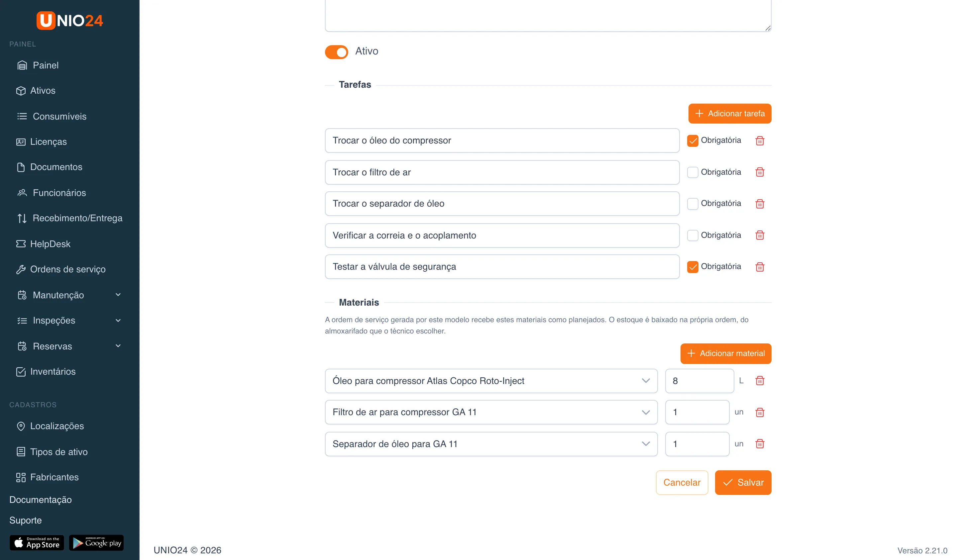Remove the Filtro de ar material row
This screenshot has width=957, height=560.
click(x=760, y=412)
